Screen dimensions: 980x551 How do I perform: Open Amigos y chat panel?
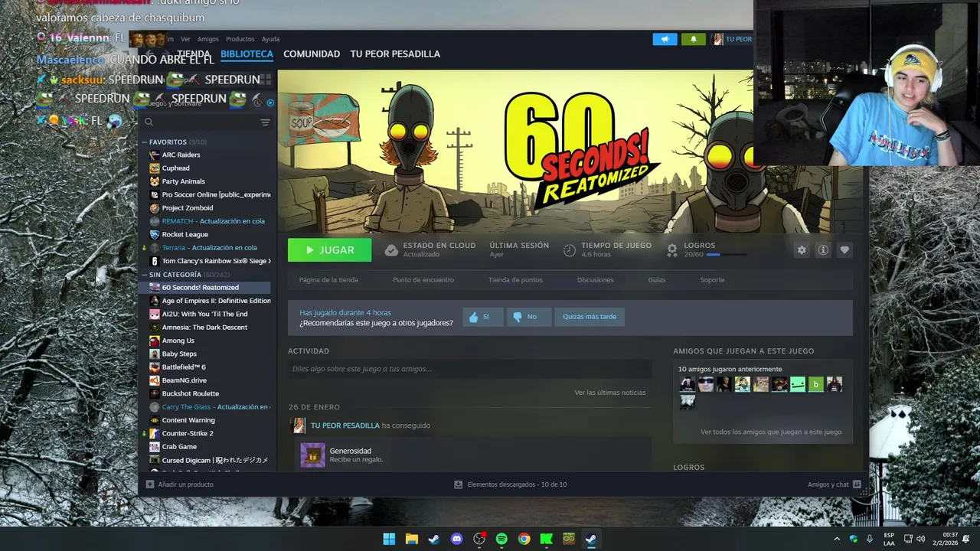coord(835,484)
